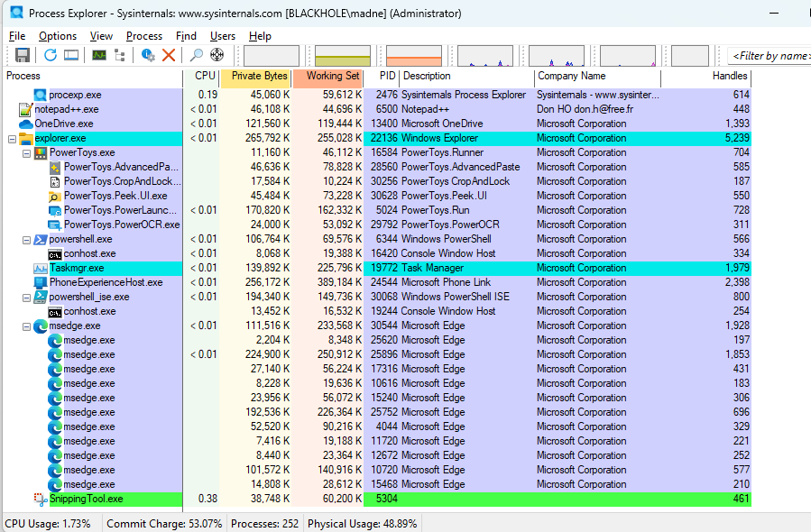Open the View menu
The height and width of the screenshot is (532, 811).
[101, 36]
